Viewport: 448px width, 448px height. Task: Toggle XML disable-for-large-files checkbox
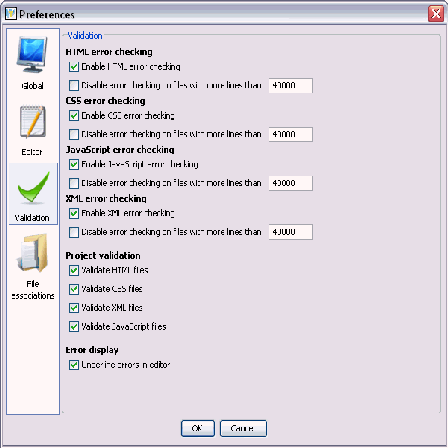(x=74, y=232)
